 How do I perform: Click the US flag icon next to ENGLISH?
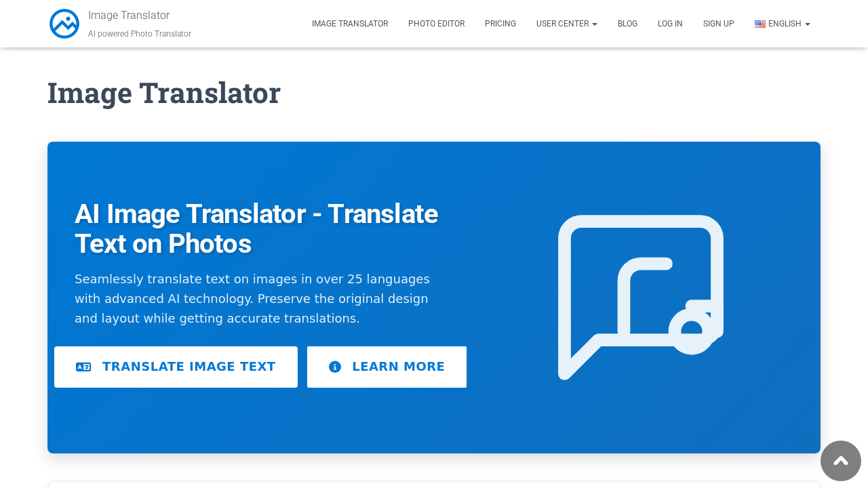(x=759, y=22)
